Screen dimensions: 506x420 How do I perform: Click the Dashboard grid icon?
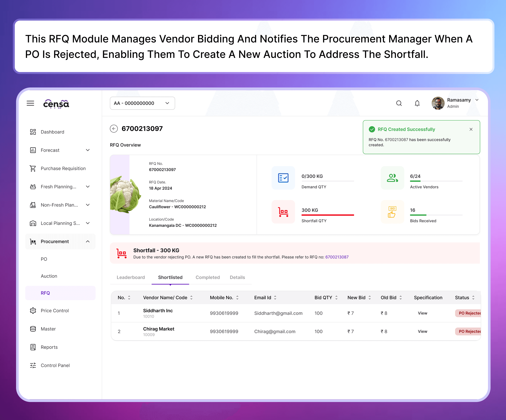click(33, 132)
